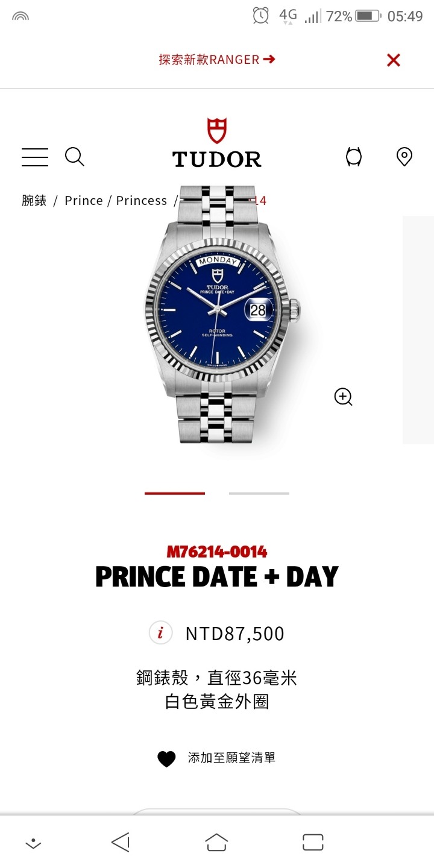
Task: Tap the Android home navigation button
Action: [x=216, y=842]
